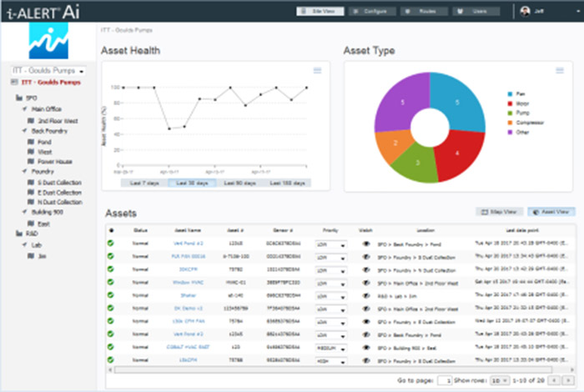This screenshot has height=392, width=584.
Task: Click the assets table horizontal scrollbar
Action: coord(333,370)
